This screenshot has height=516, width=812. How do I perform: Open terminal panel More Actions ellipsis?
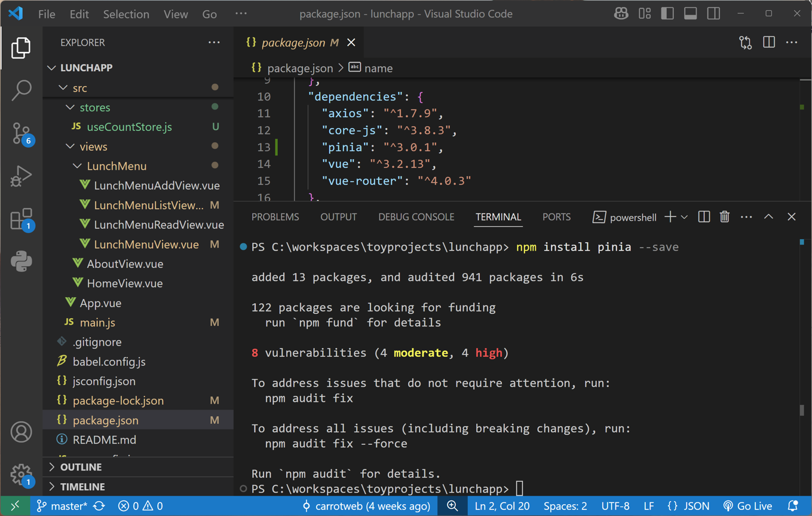point(746,217)
